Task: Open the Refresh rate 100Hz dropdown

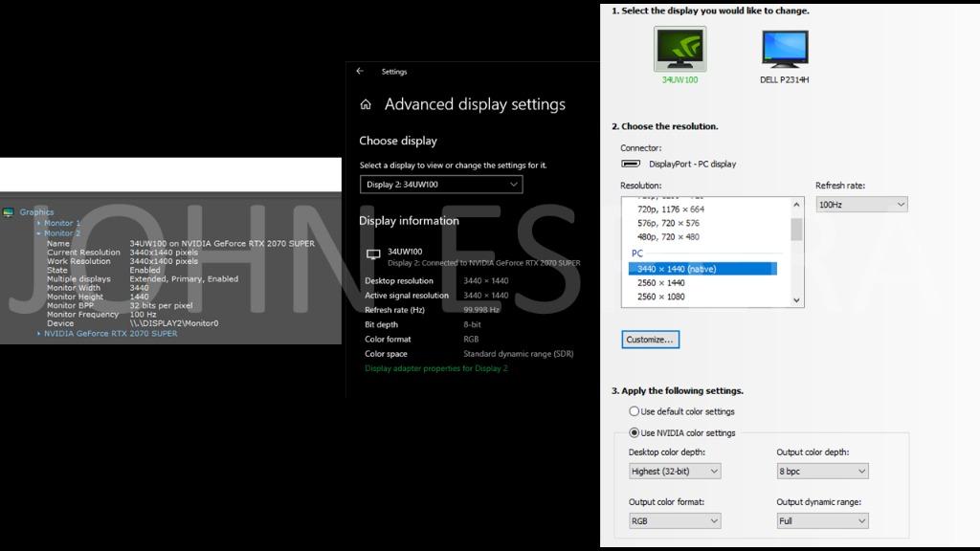Action: pyautogui.click(x=861, y=205)
